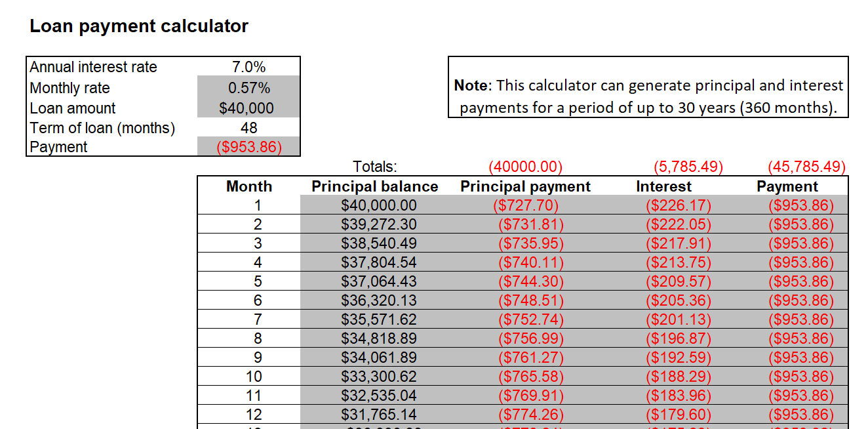The width and height of the screenshot is (868, 429).
Task: Select principal payment ($735.95)
Action: 531,243
